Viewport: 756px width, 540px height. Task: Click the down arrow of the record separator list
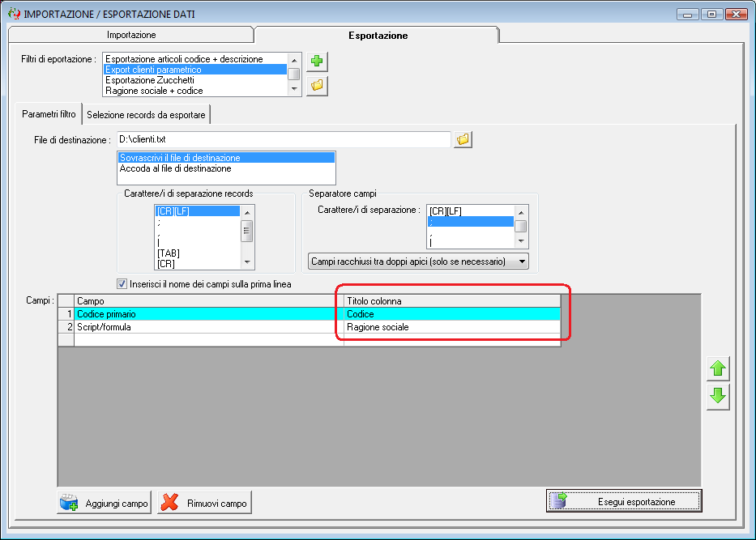coord(247,262)
